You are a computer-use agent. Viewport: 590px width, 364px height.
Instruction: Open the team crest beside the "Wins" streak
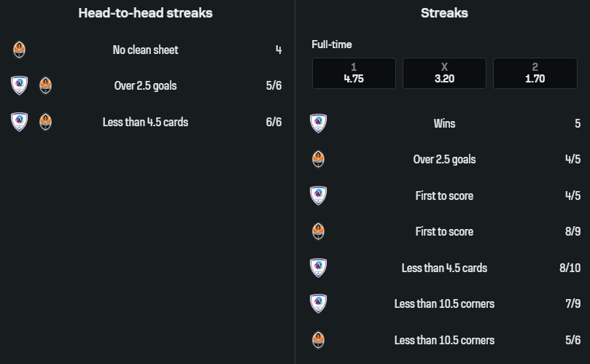pyautogui.click(x=318, y=123)
